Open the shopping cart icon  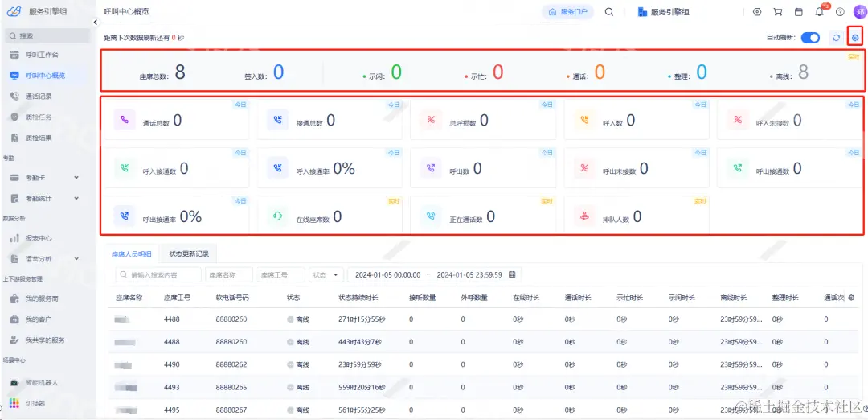click(x=777, y=11)
